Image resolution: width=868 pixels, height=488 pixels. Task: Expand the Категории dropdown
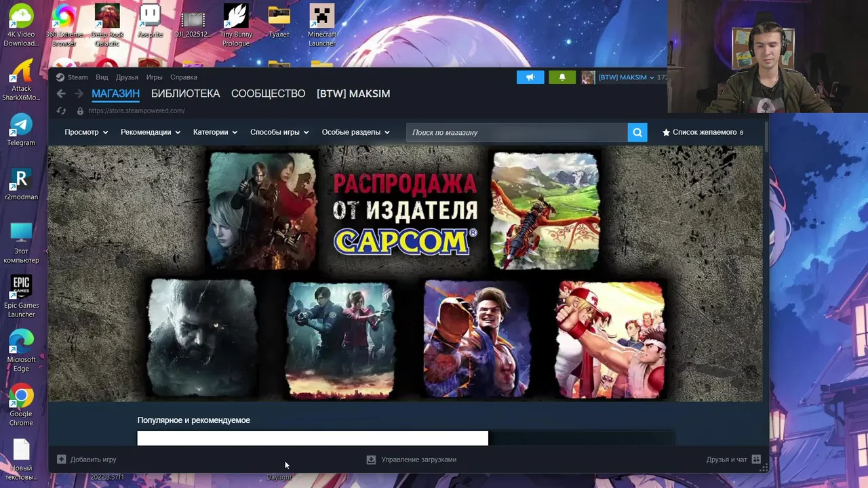(215, 132)
